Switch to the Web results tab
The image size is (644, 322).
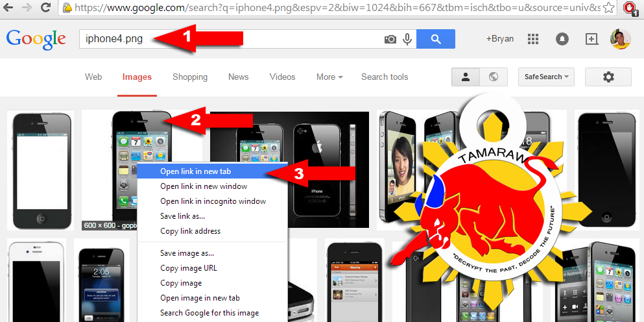[93, 77]
